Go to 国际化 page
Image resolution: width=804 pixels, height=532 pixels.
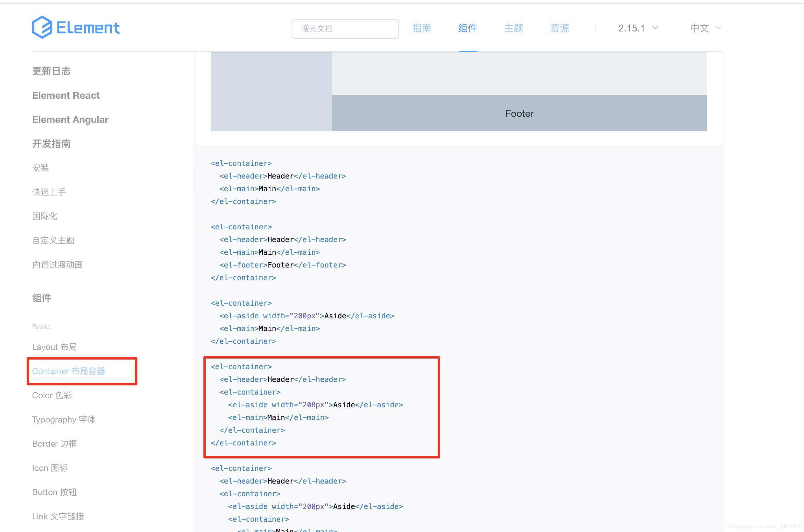coord(44,216)
